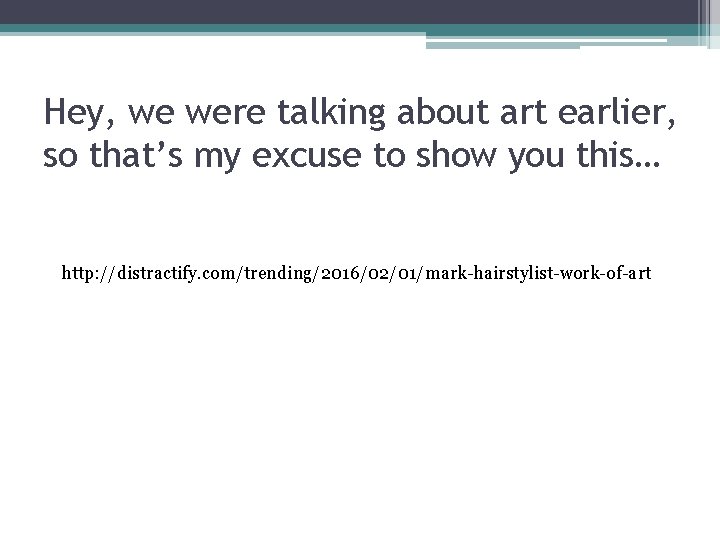Open the distractify.com hairstylist article link
Screen dimensions: 720x540
(356, 273)
